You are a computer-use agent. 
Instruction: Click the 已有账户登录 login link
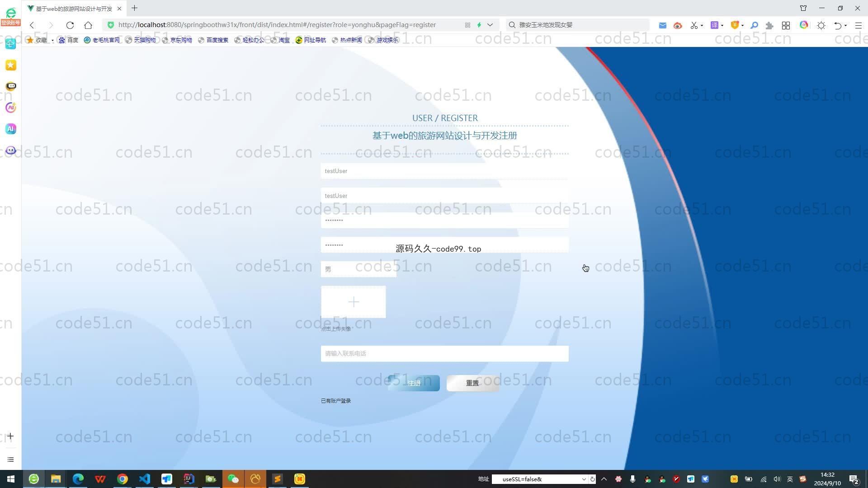(x=336, y=401)
